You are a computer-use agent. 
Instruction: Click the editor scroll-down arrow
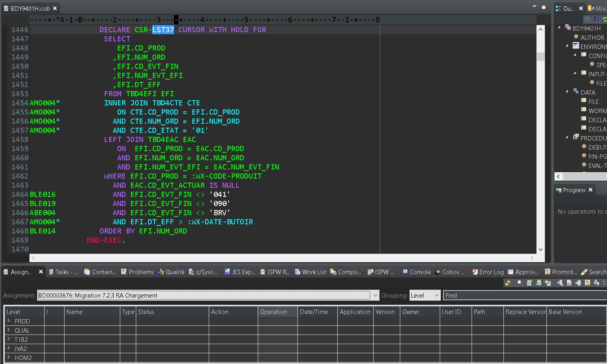click(540, 249)
